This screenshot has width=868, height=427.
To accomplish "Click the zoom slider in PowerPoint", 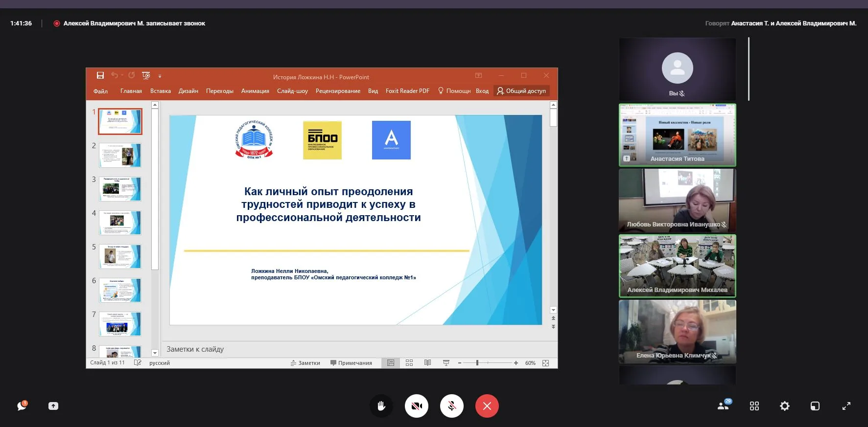I will 477,363.
